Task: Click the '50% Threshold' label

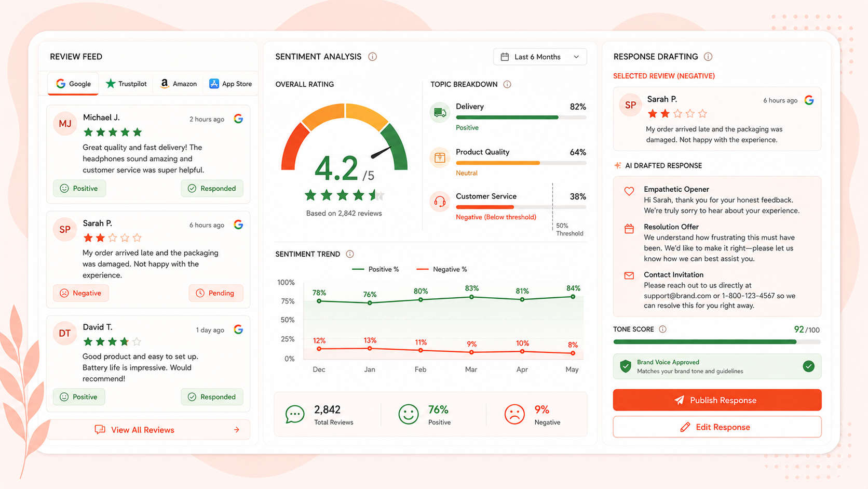Action: [x=569, y=230]
